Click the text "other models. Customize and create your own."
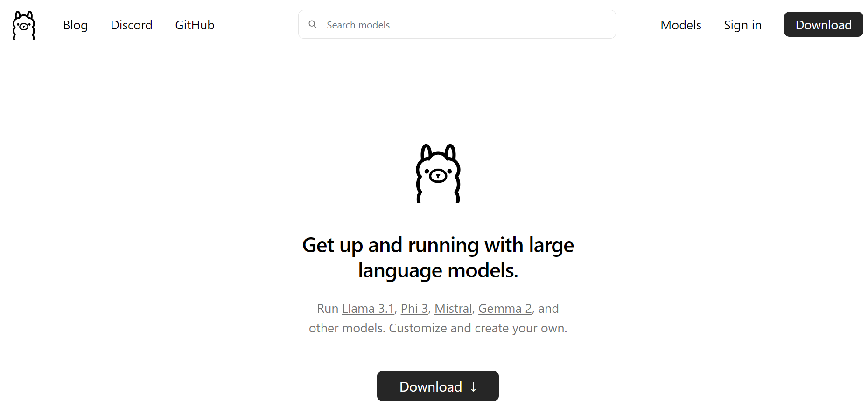Image resolution: width=868 pixels, height=407 pixels. [x=438, y=328]
